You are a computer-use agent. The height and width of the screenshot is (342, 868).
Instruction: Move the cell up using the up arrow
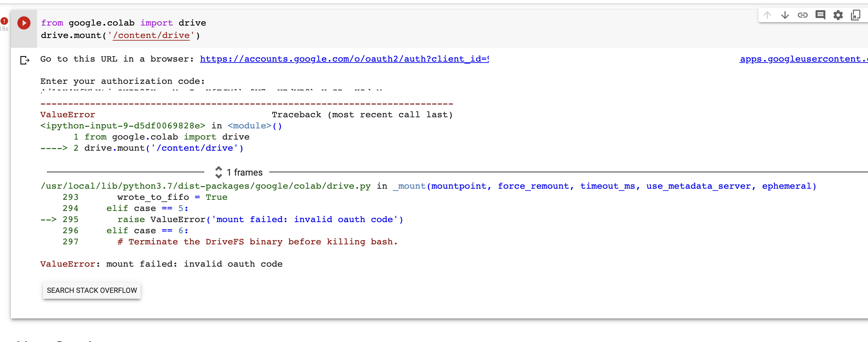(767, 15)
